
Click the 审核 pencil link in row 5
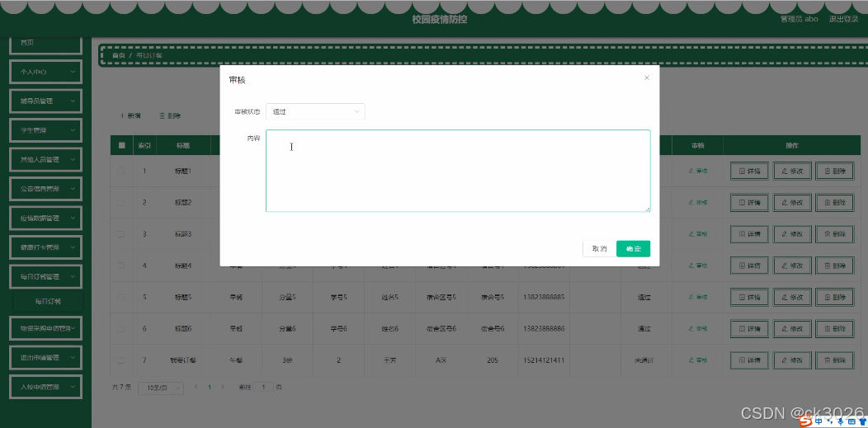pyautogui.click(x=697, y=297)
